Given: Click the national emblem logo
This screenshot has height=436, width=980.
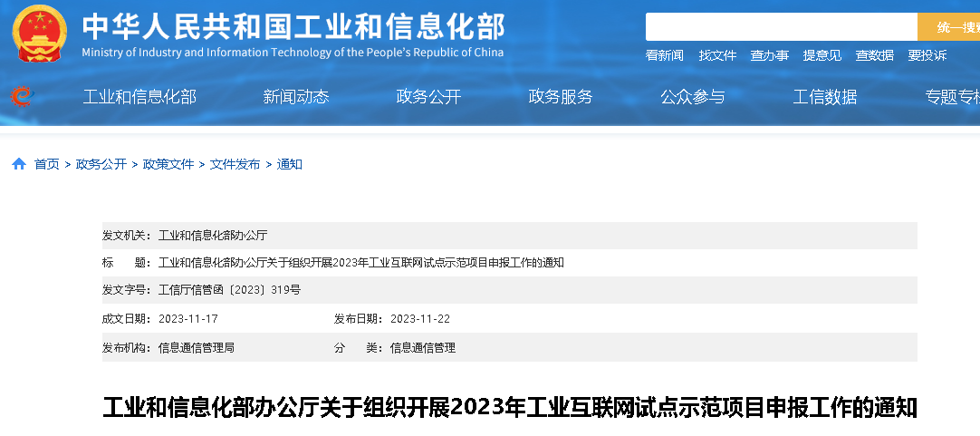Looking at the screenshot, I should coord(39,34).
